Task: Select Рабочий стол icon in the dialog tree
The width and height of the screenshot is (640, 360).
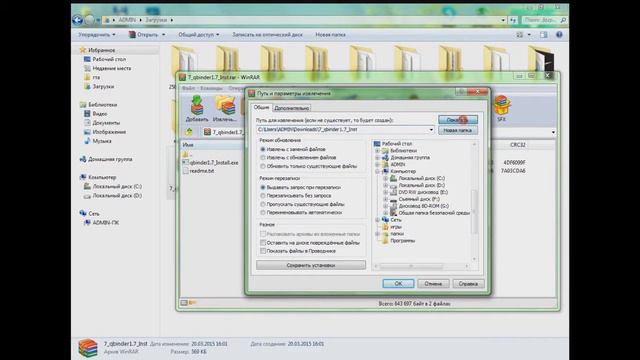Action: tap(377, 144)
